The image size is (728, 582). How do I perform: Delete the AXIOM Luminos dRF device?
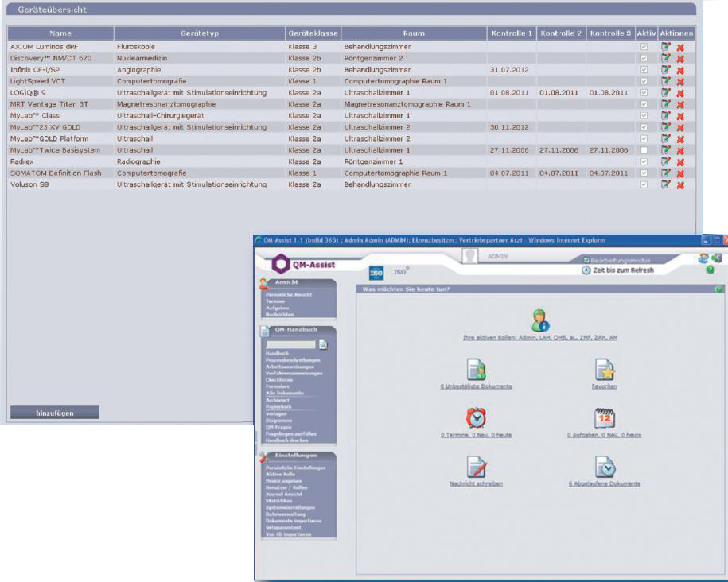pyautogui.click(x=680, y=48)
